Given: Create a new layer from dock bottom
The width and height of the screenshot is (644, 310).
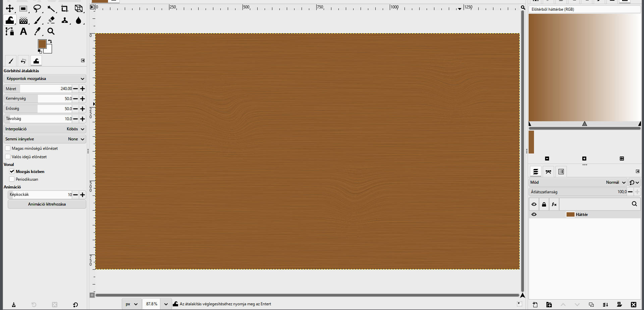Looking at the screenshot, I should pyautogui.click(x=535, y=305).
